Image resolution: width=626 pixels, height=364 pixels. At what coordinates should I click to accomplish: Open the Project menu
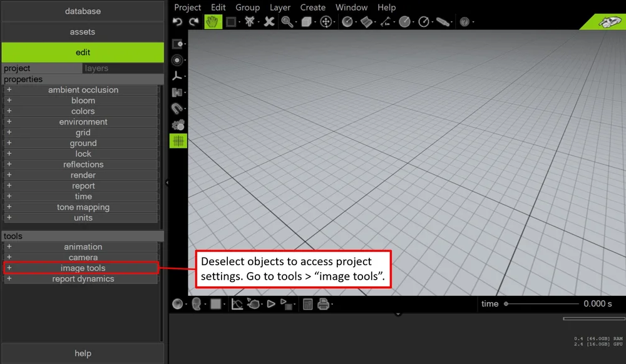(x=187, y=7)
